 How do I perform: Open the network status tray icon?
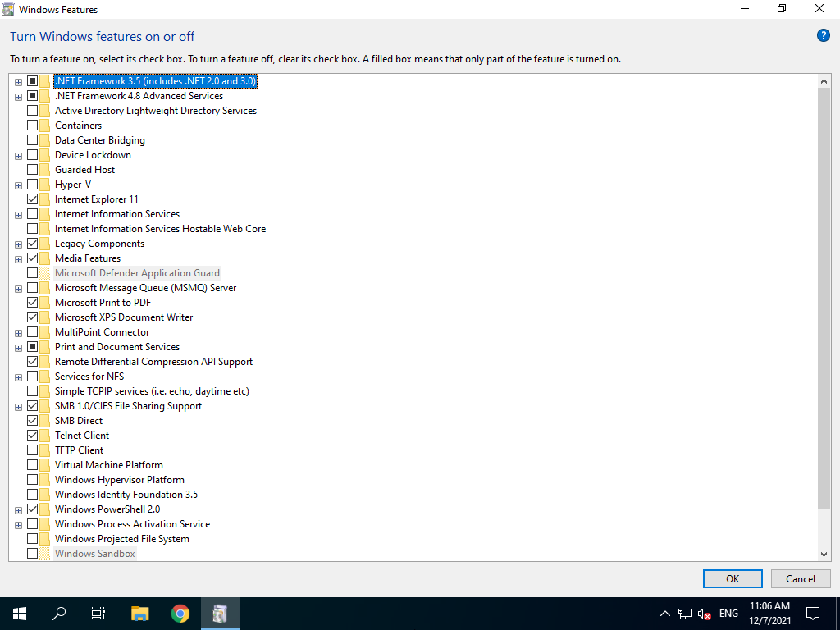[685, 614]
